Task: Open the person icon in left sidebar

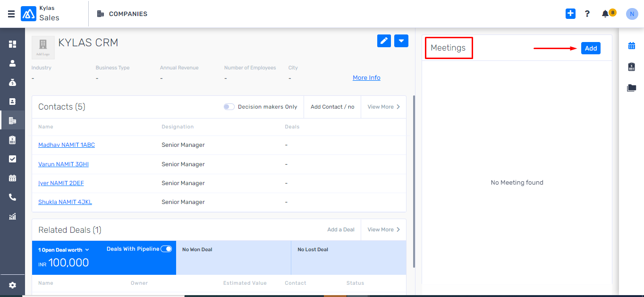Action: (12, 63)
